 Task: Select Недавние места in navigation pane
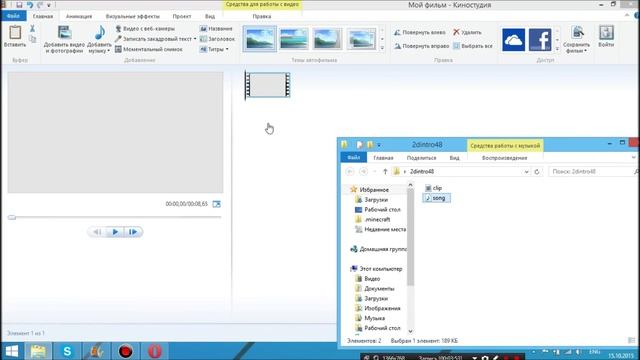pyautogui.click(x=380, y=229)
